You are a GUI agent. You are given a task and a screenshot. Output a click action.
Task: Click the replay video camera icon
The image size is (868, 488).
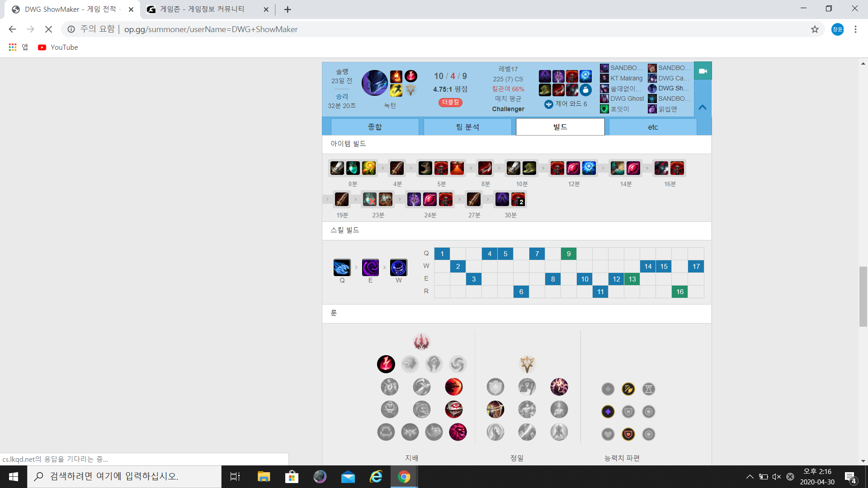tap(703, 71)
